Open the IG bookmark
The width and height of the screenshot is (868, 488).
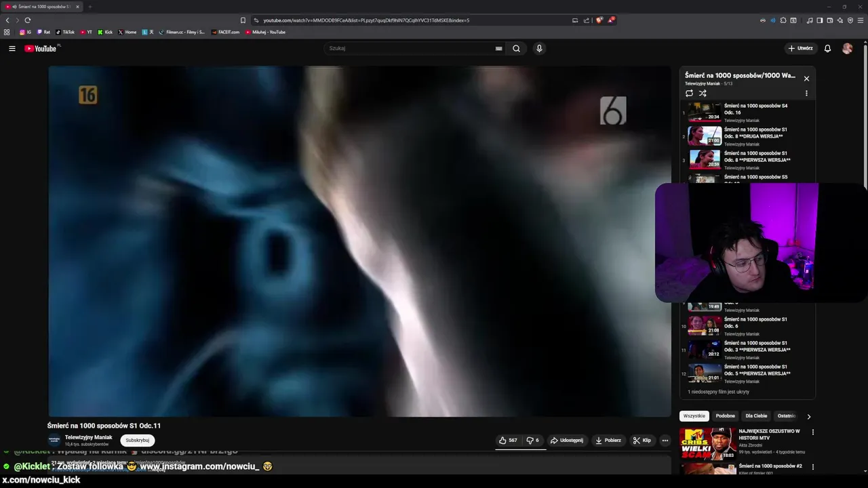pyautogui.click(x=25, y=32)
